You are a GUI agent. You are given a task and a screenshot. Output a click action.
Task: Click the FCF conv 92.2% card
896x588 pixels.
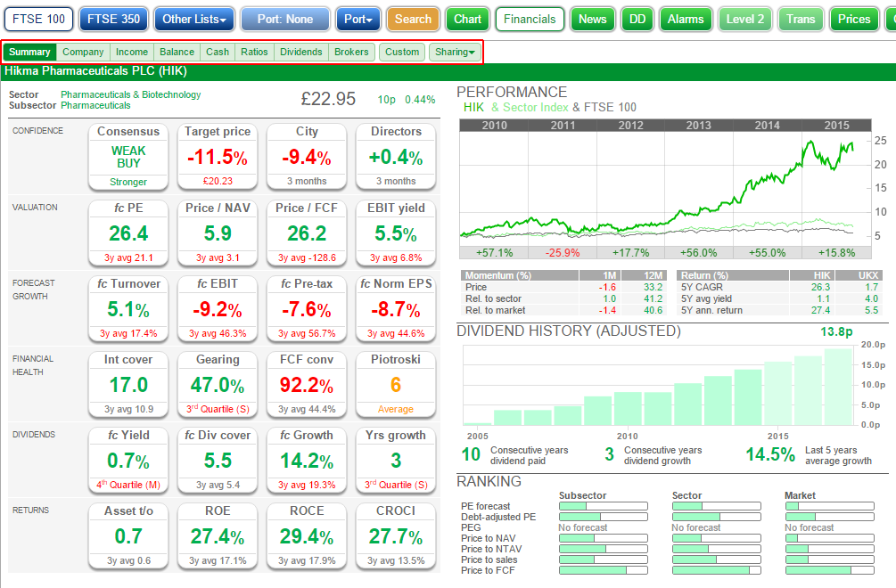307,385
